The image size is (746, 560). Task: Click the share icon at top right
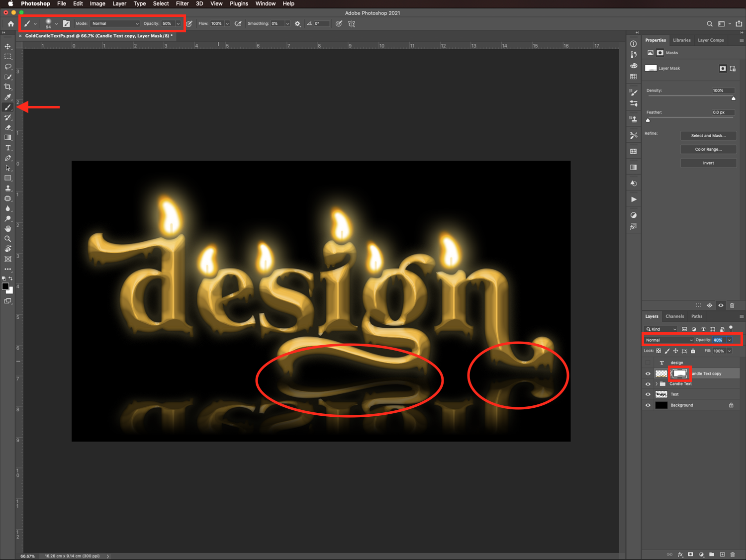click(x=739, y=23)
